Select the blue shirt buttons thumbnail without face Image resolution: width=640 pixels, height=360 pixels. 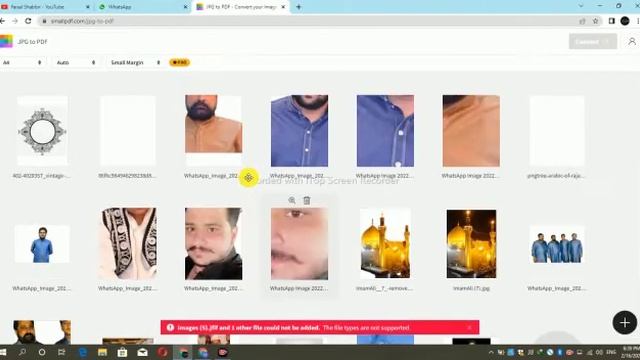click(385, 131)
